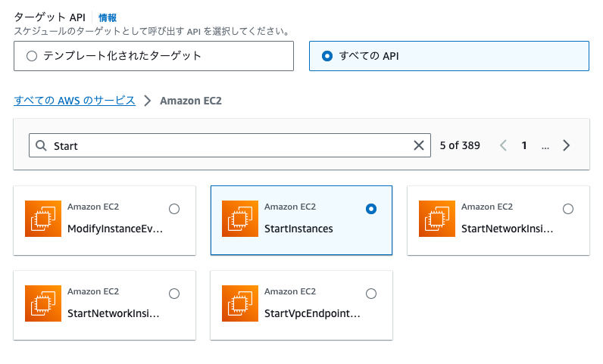The height and width of the screenshot is (364, 603).
Task: Click the 5 of 389 result count
Action: click(460, 145)
